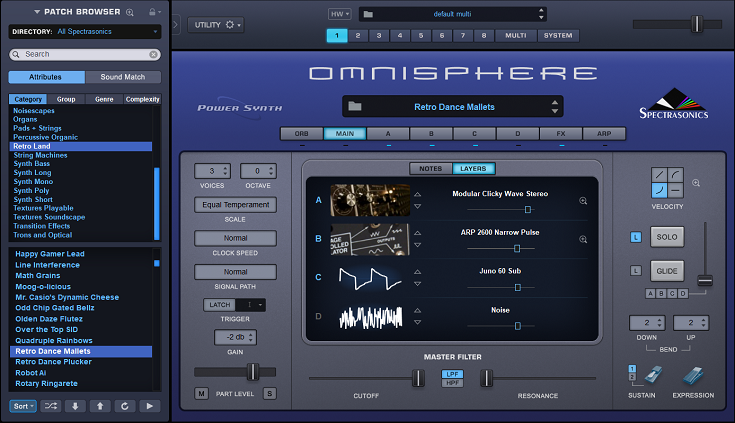Open the Directory All Spectrasonics dropdown
The height and width of the screenshot is (423, 735).
click(x=85, y=32)
